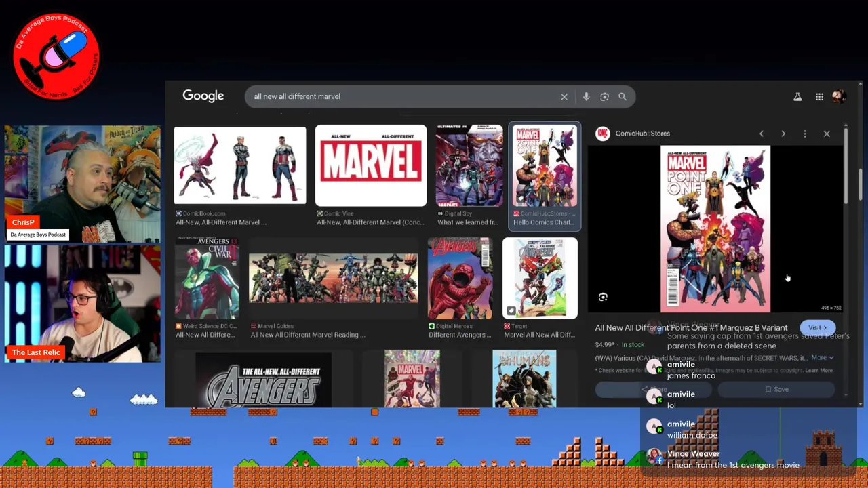
Task: Click the ComicHub Stores source name
Action: click(642, 134)
